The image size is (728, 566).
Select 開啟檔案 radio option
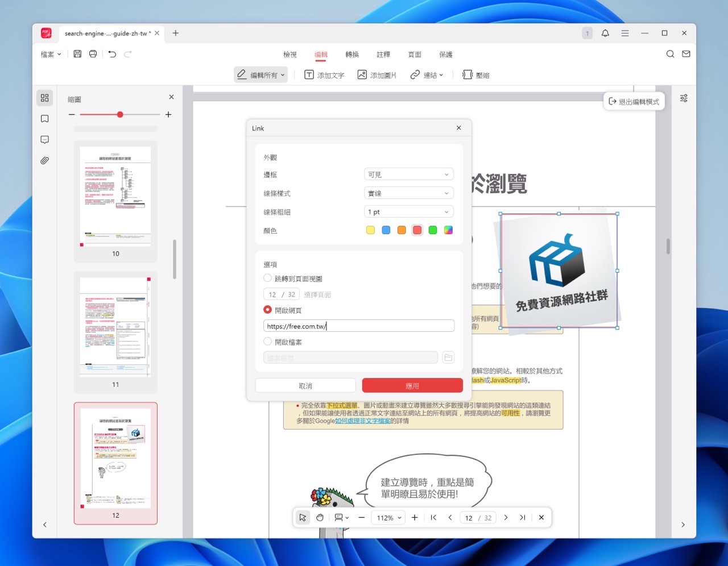268,342
